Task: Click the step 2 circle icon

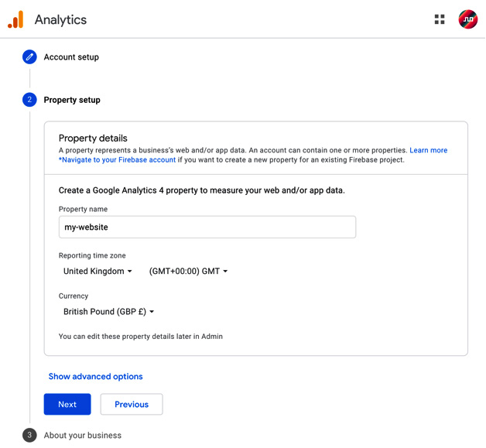Action: (29, 100)
